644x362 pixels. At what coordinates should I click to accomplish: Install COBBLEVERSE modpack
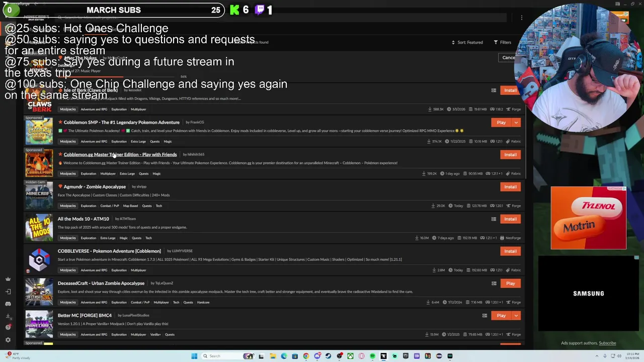[x=510, y=251]
